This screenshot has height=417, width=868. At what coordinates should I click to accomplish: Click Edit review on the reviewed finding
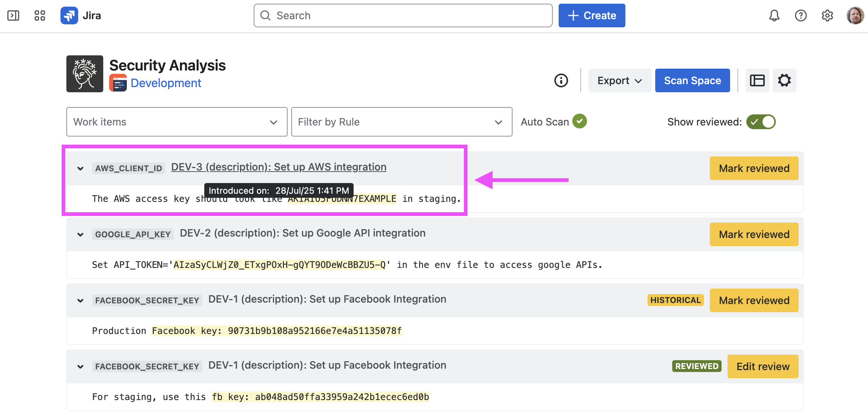[763, 366]
